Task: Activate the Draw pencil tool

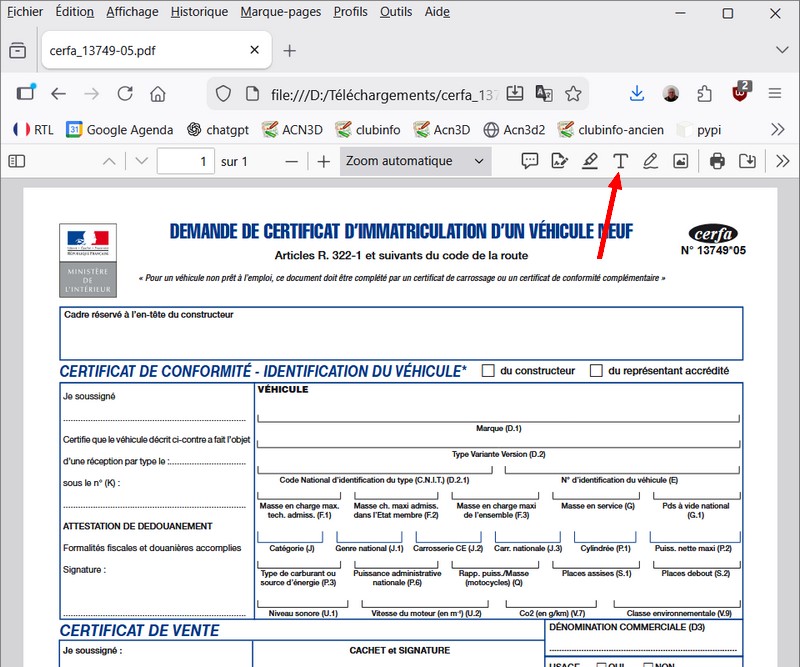Action: coord(650,161)
